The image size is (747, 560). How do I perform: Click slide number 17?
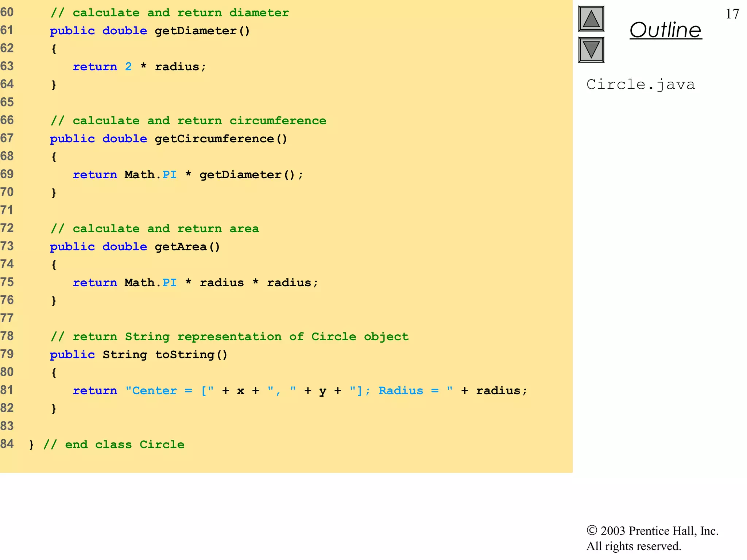pyautogui.click(x=732, y=14)
